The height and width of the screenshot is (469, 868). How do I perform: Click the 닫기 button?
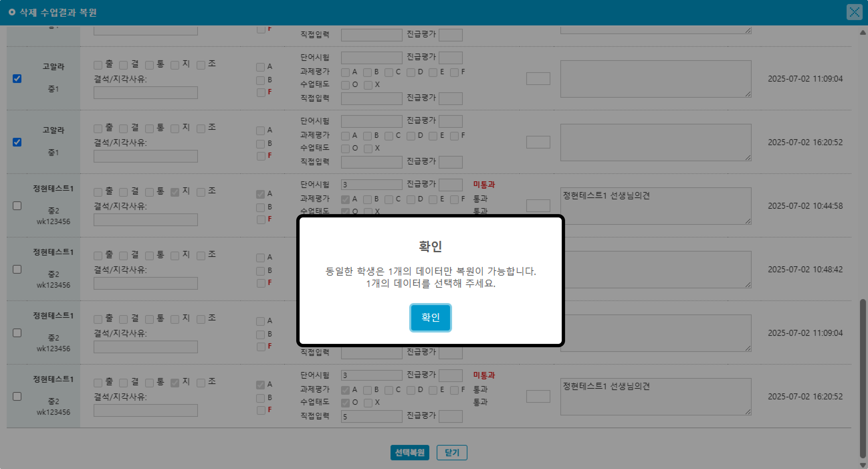click(451, 453)
